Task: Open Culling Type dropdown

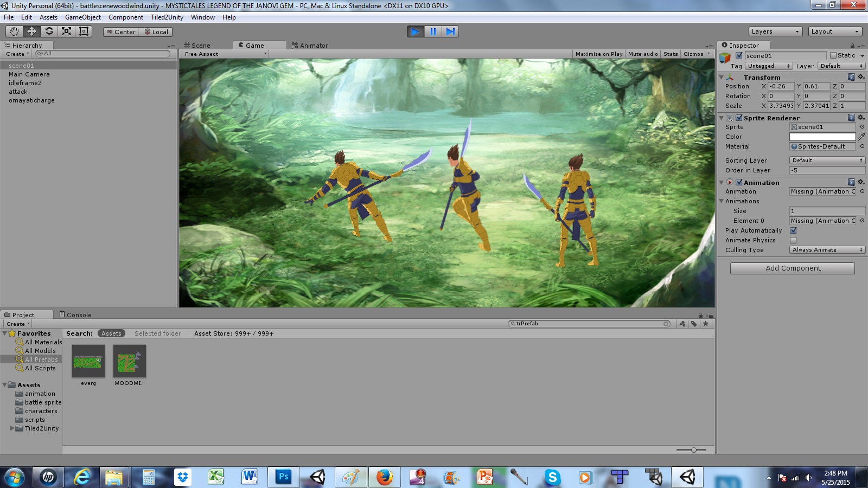Action: click(x=827, y=250)
